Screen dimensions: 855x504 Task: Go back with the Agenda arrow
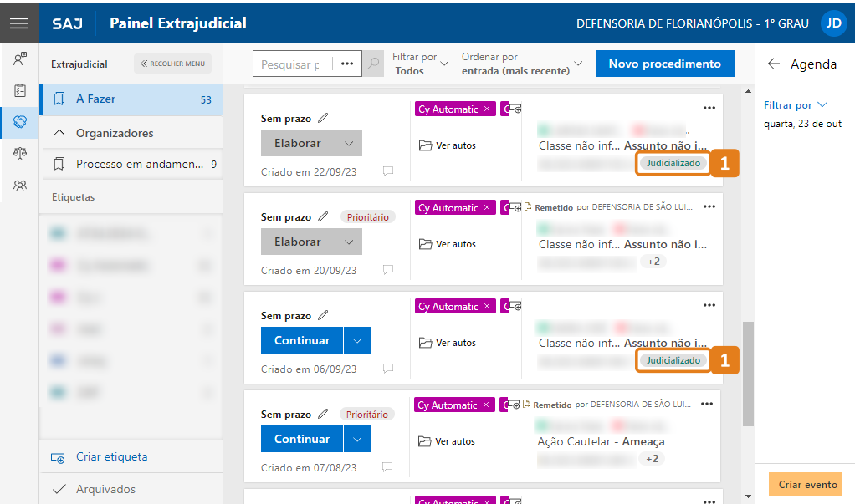tap(773, 64)
